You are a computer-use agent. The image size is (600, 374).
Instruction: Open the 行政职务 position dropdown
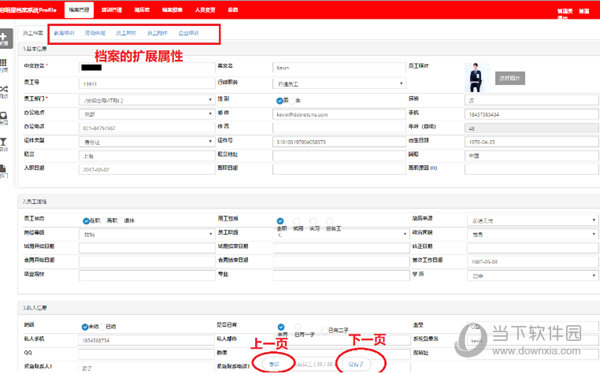pos(339,83)
